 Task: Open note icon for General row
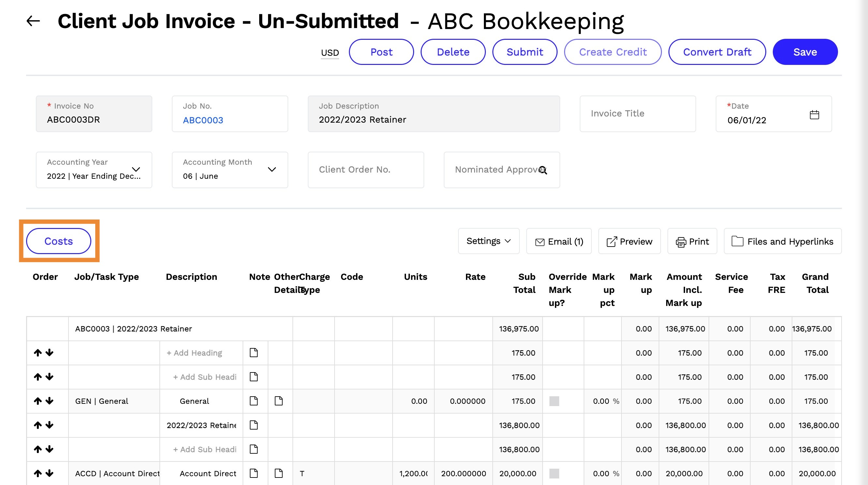point(253,401)
